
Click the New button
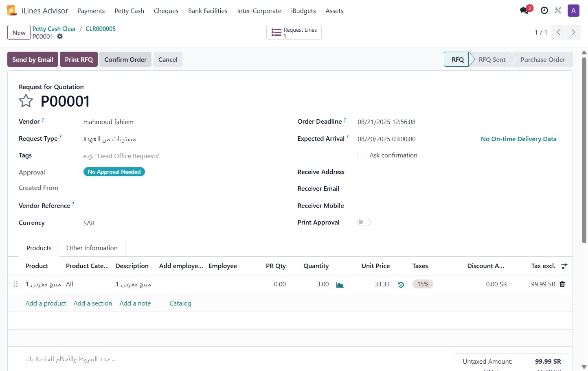tap(19, 33)
